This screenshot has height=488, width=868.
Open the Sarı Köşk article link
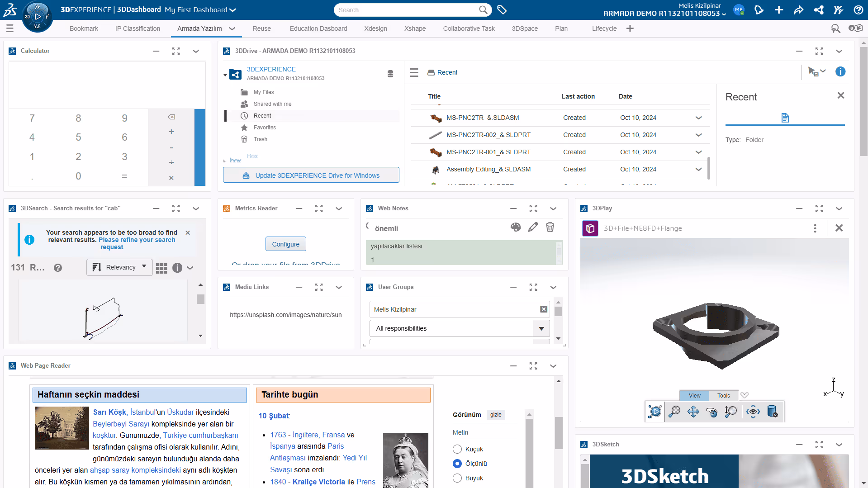pos(109,412)
